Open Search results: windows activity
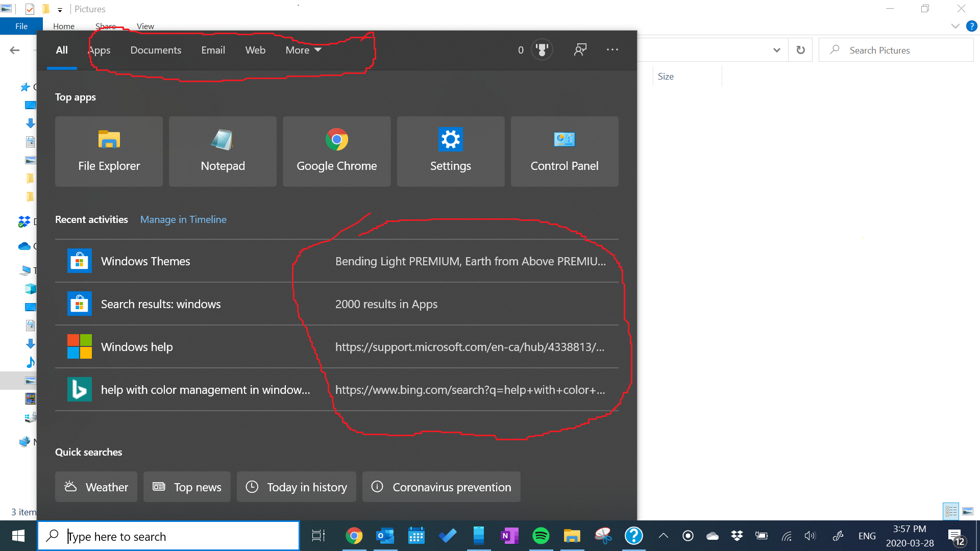980x551 pixels. tap(337, 304)
